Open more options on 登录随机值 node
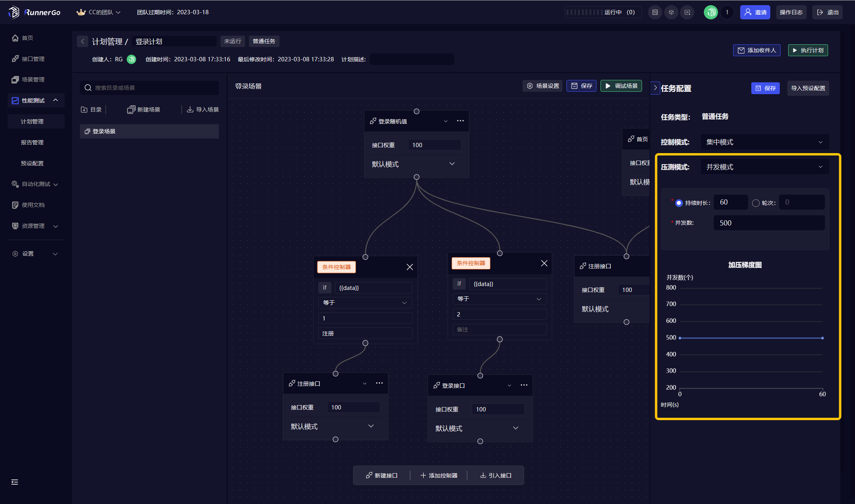The height and width of the screenshot is (504, 855). [460, 121]
